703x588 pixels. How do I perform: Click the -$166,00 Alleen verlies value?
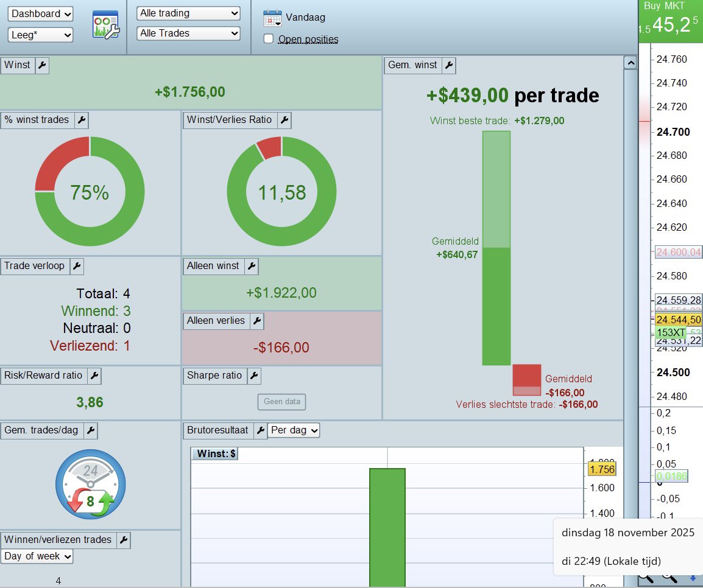pos(281,348)
